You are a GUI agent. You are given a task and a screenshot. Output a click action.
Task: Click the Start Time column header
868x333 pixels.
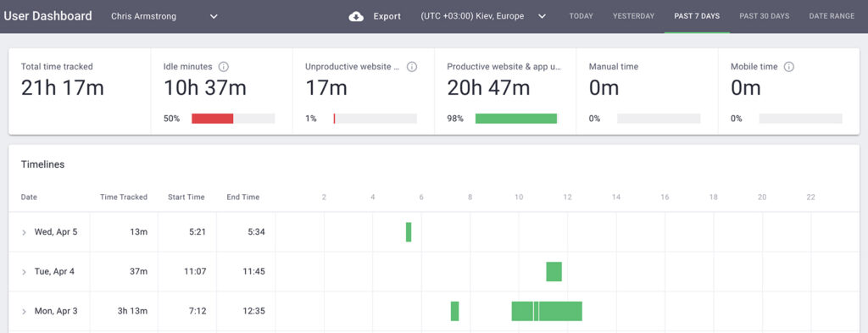186,197
